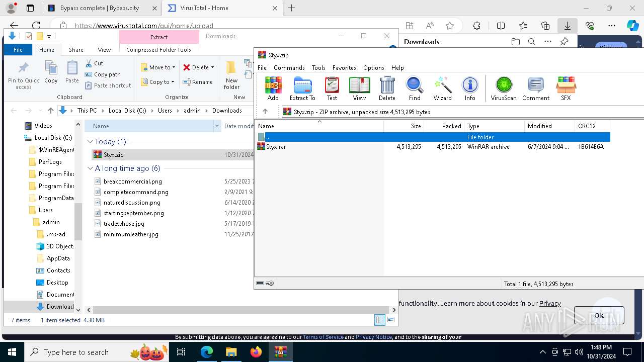
Task: Click Copy path in Explorer ribbon
Action: [x=103, y=74]
